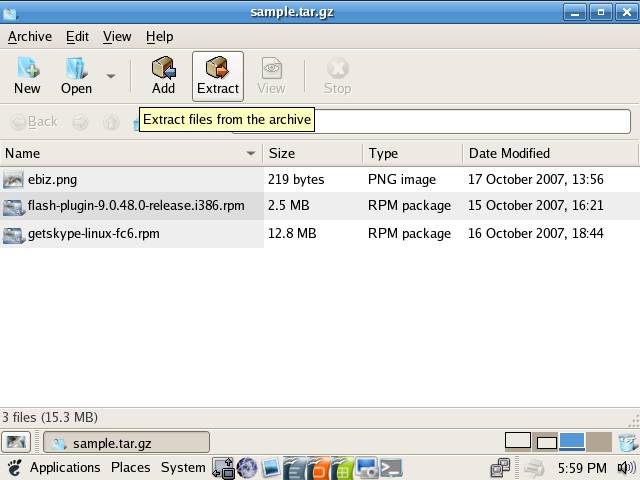This screenshot has width=640, height=480.
Task: Open the terminal launcher in the panel
Action: click(391, 467)
